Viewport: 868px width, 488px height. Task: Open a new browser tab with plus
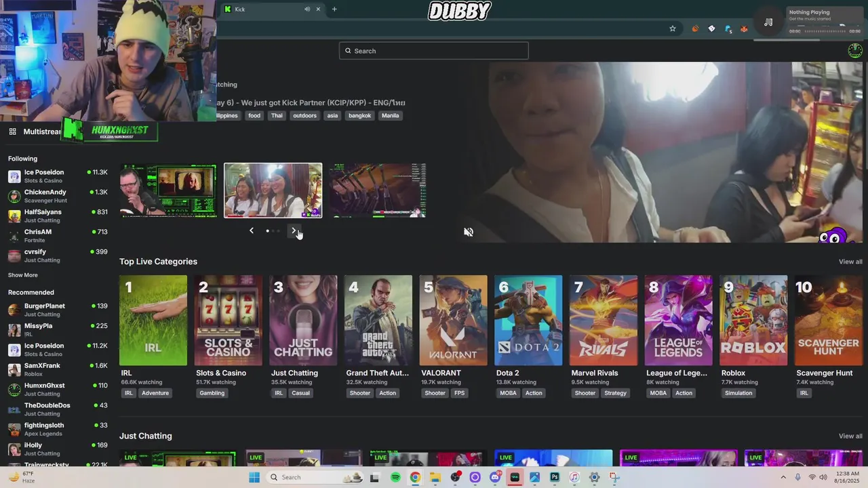tap(334, 9)
